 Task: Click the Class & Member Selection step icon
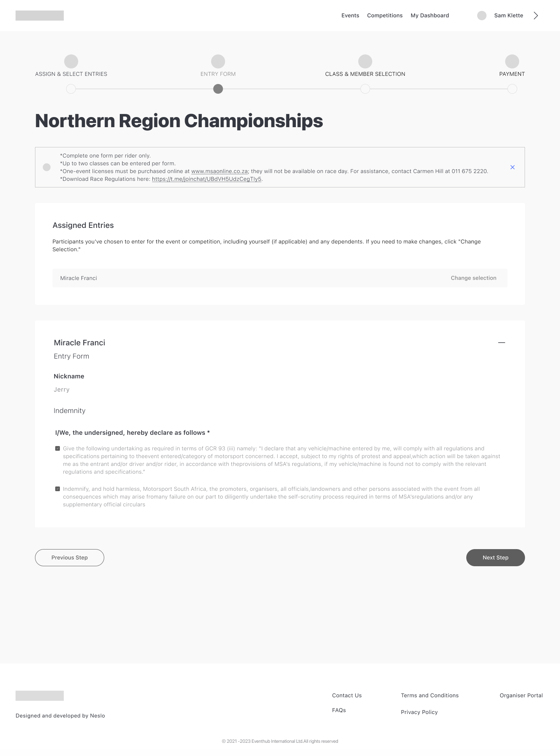[x=365, y=61]
